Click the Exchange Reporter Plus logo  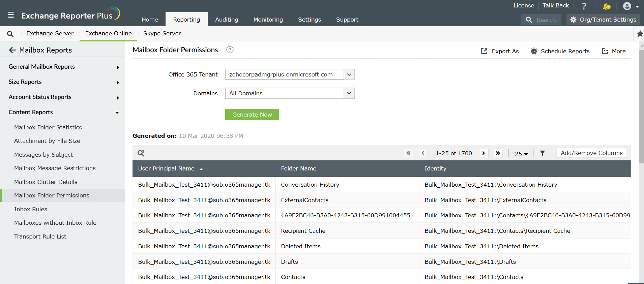(x=70, y=14)
